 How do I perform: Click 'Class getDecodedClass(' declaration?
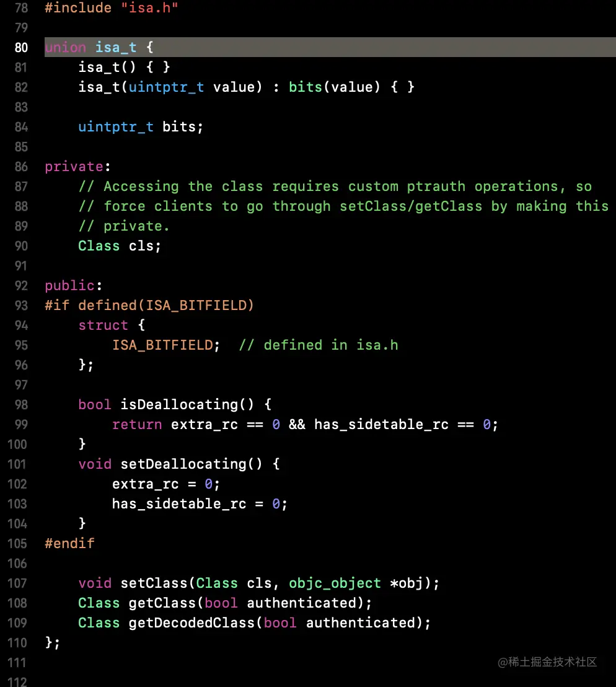170,623
